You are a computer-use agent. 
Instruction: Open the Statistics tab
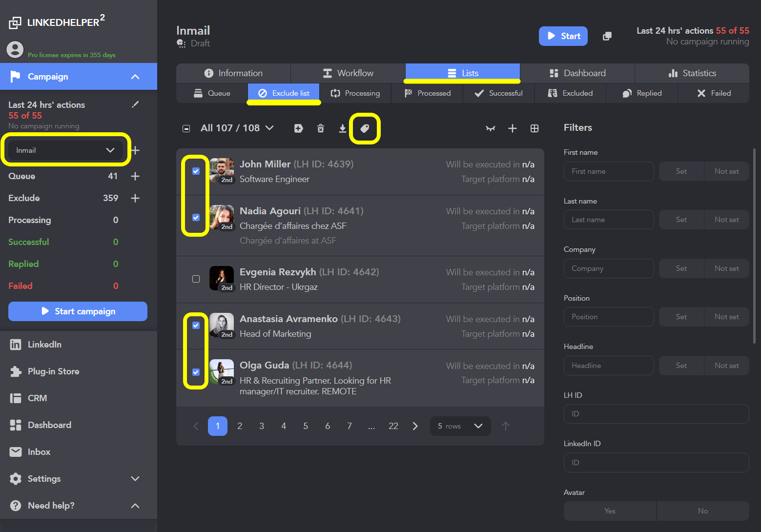point(692,73)
